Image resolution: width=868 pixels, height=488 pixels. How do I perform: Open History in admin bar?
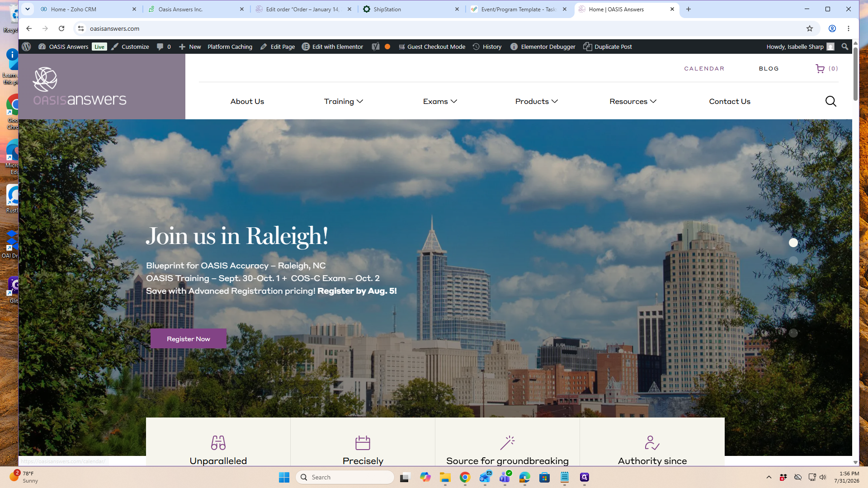click(487, 47)
